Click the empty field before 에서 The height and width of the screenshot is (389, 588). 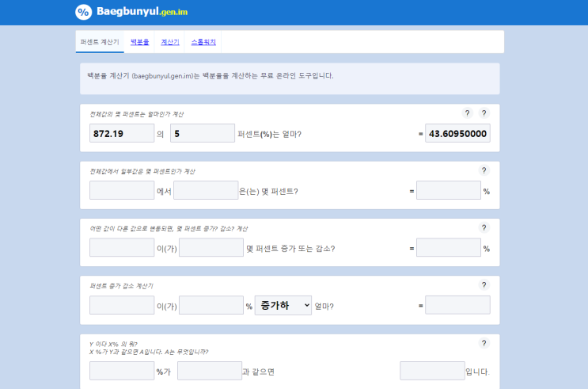tap(122, 190)
